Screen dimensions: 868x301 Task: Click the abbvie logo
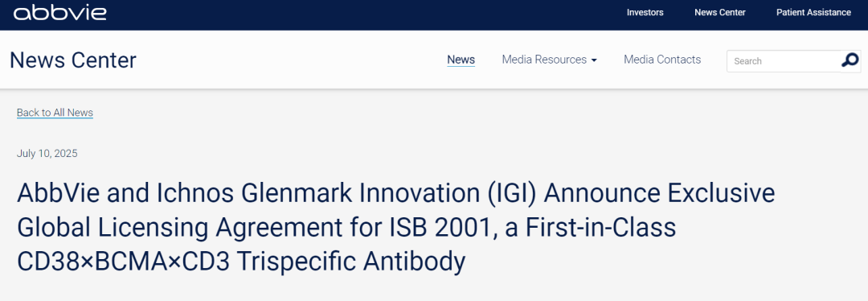click(59, 13)
